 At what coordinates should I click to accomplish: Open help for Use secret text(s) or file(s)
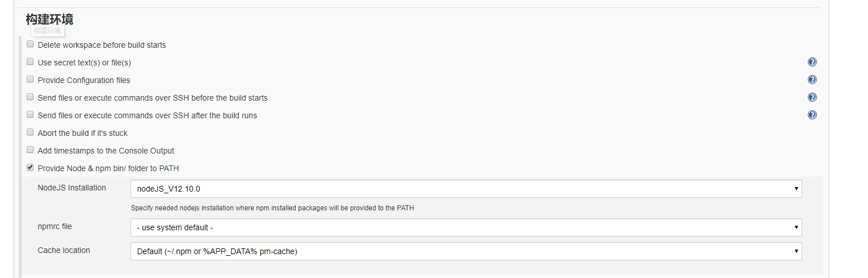point(812,62)
